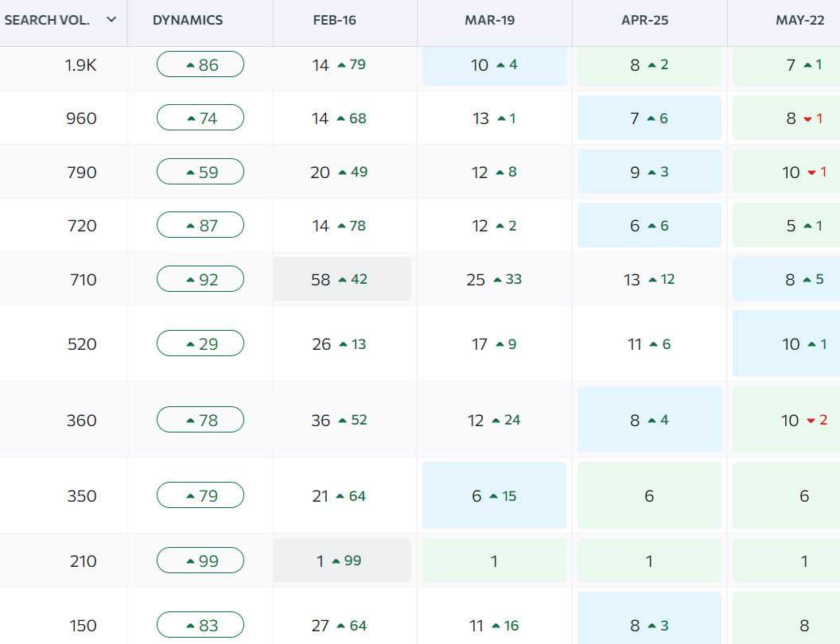Click the MAY-22 column header
Screen dimensions: 840x644
799,20
